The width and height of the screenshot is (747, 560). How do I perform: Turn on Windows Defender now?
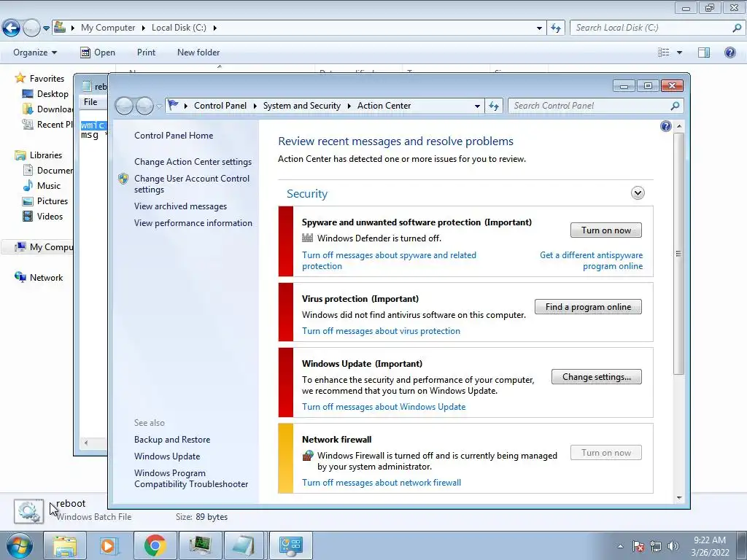(606, 230)
